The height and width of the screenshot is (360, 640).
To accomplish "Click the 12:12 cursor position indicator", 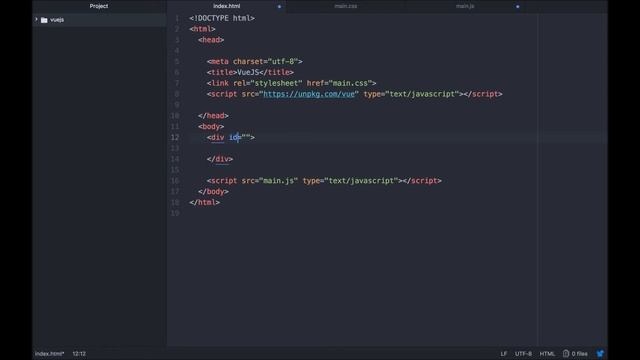I will click(79, 353).
